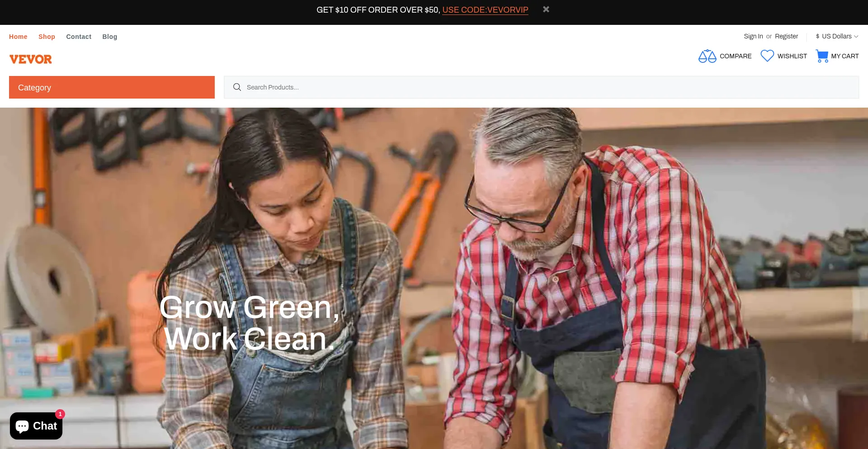
Task: Click the red chat notification badge
Action: (x=60, y=414)
